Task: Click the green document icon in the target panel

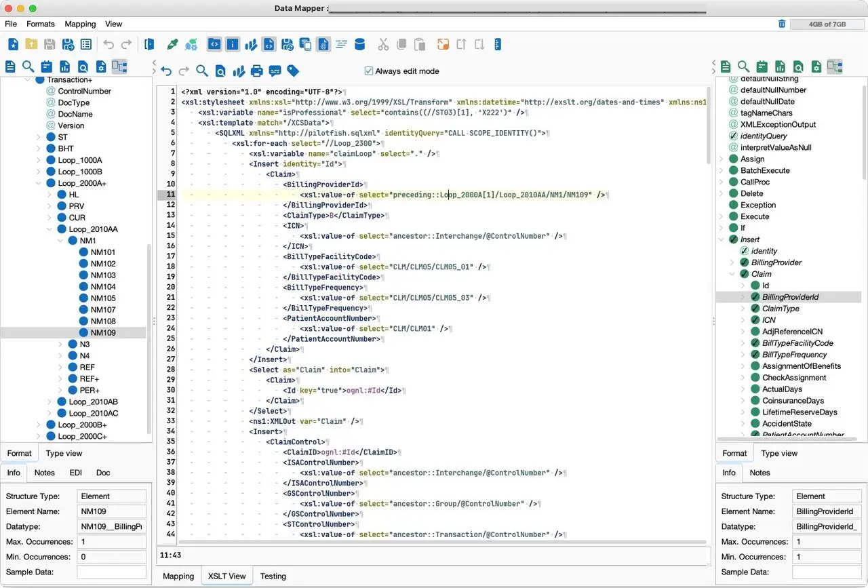Action: click(726, 66)
